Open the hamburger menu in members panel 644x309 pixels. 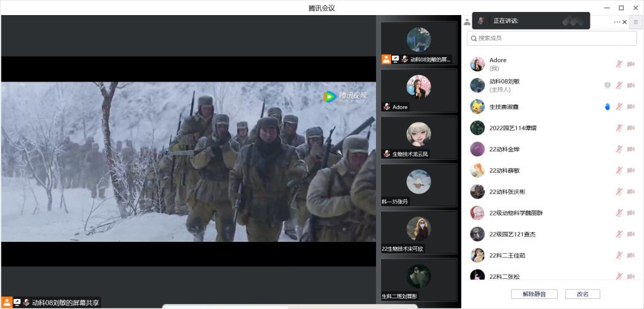636,22
